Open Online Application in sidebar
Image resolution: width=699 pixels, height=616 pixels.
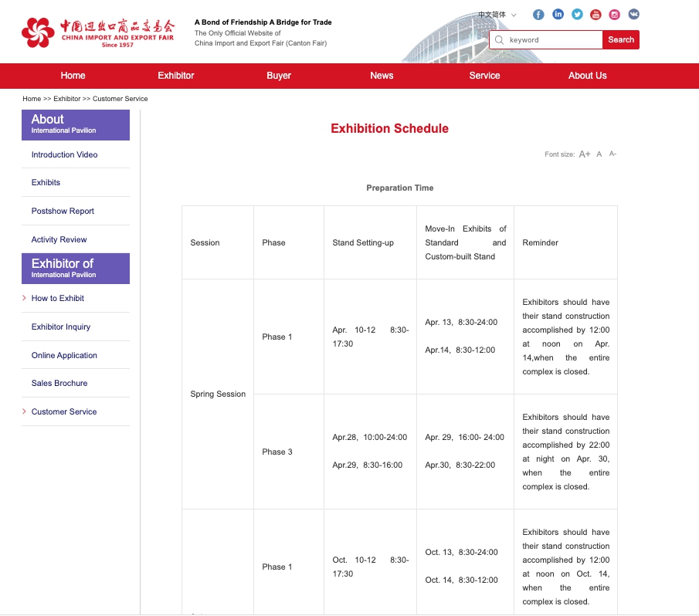point(64,355)
